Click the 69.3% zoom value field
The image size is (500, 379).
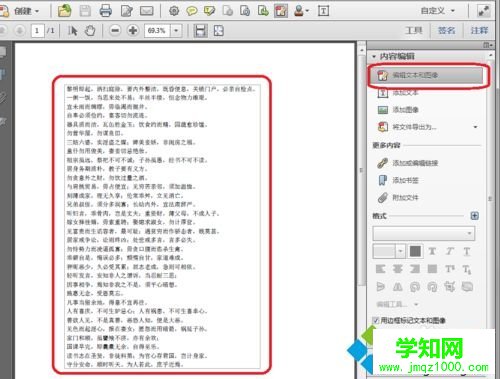coord(158,31)
